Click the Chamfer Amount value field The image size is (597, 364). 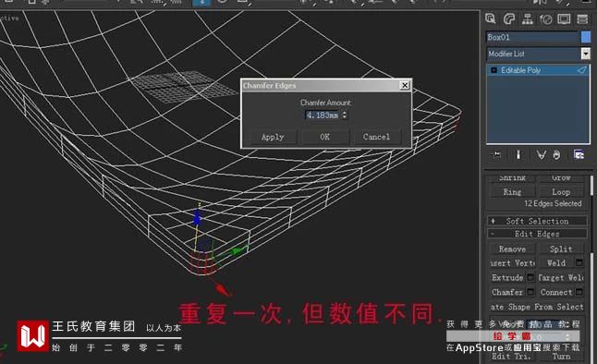pos(323,115)
